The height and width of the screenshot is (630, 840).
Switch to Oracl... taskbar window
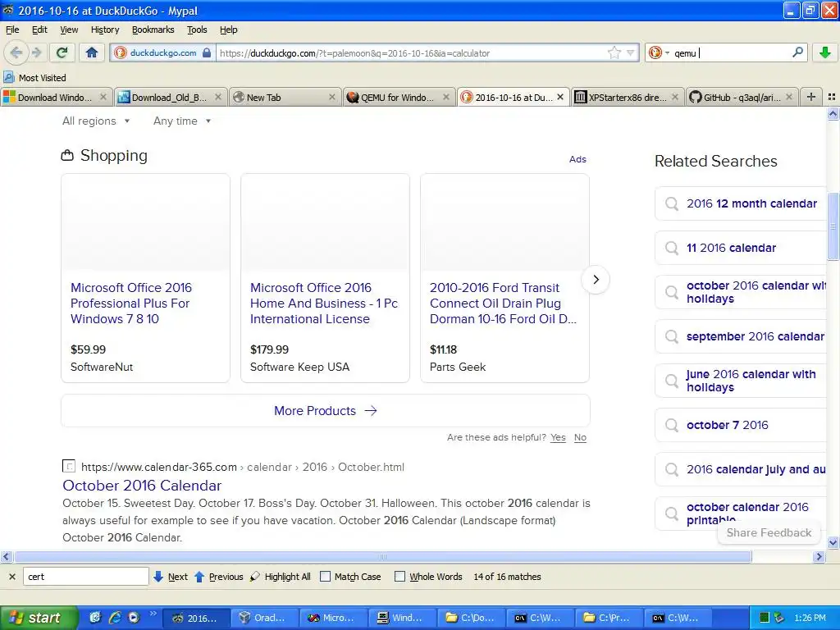coord(264,618)
